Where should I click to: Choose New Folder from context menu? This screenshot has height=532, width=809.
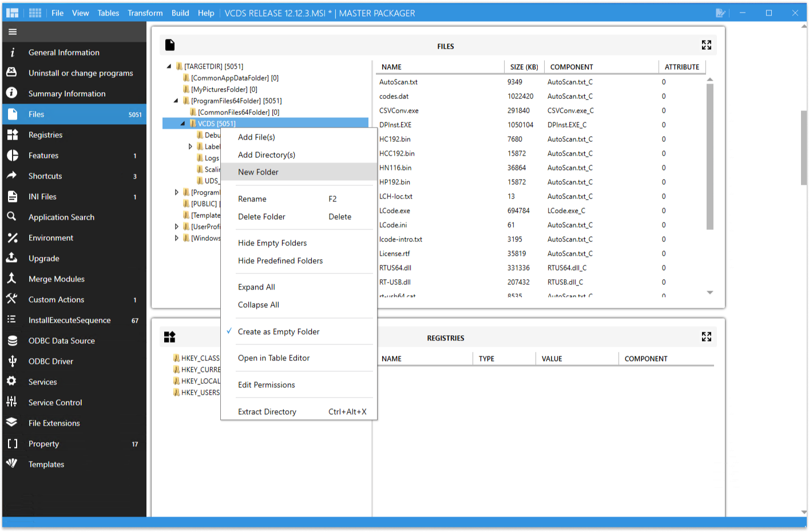(x=299, y=172)
